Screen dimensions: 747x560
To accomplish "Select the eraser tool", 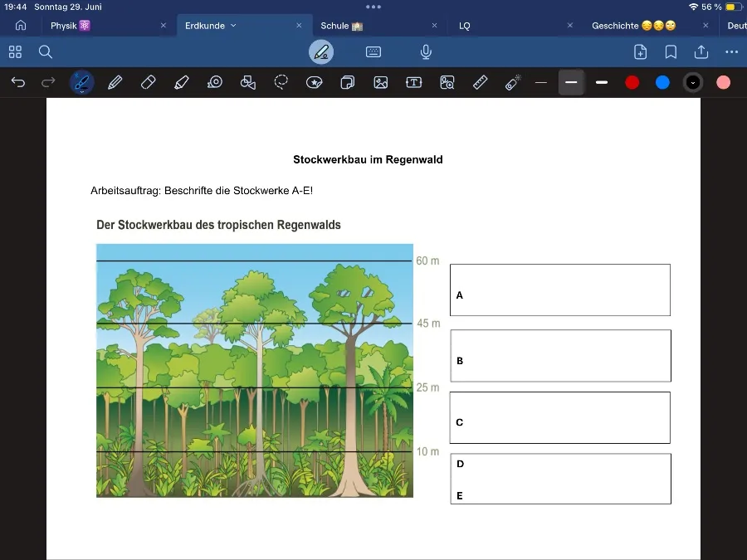I will point(149,82).
